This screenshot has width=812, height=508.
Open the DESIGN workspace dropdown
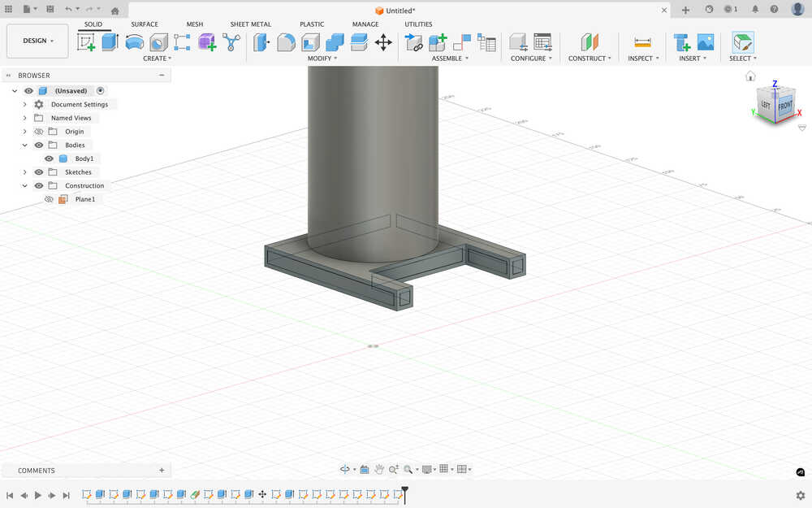click(x=37, y=41)
